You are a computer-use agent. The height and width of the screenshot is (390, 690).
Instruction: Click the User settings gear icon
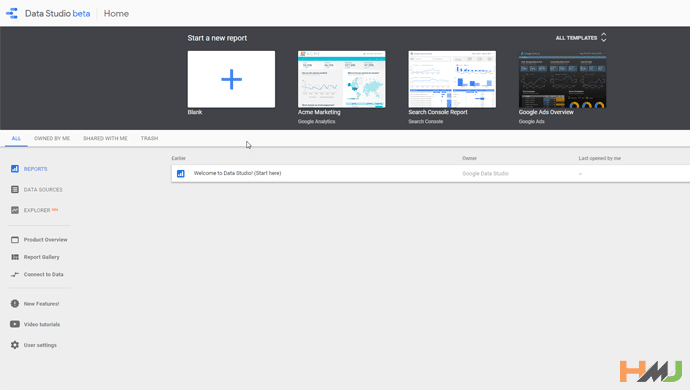click(15, 345)
